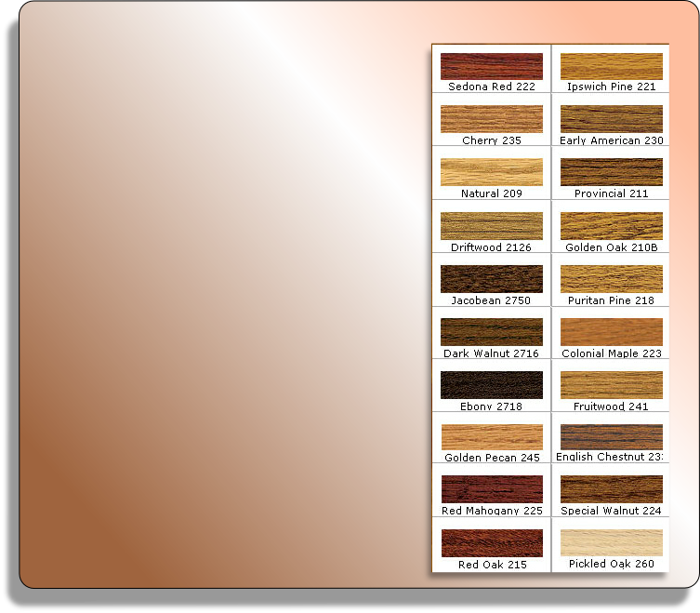Click the Ebony 2718 stain swatch
Viewport: 700px width, 613px height.
(491, 385)
